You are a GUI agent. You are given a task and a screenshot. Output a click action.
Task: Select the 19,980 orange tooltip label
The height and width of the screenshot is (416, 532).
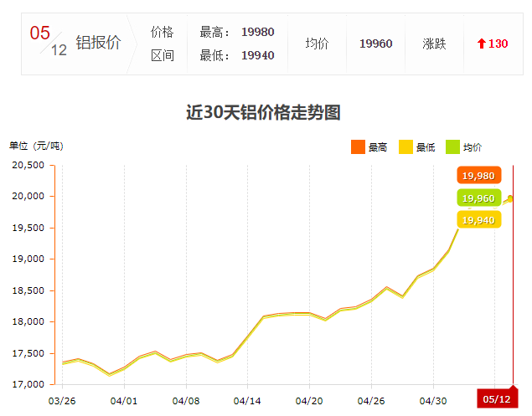tap(478, 175)
